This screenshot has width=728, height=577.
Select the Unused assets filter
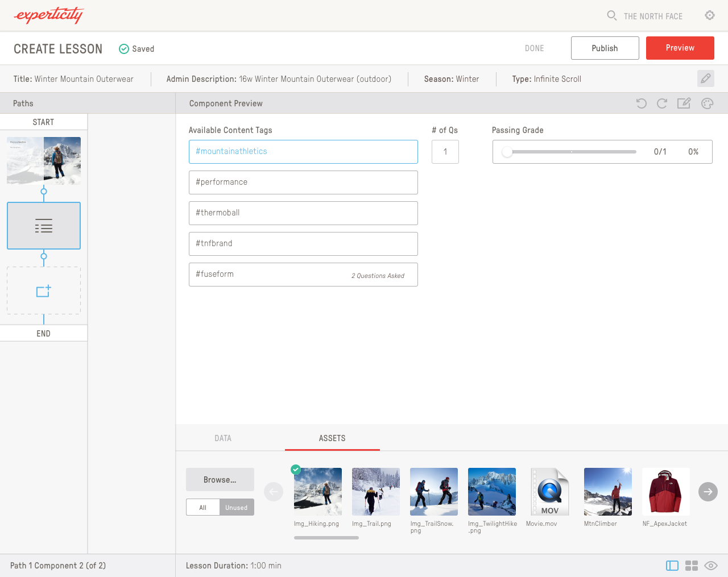coord(237,508)
